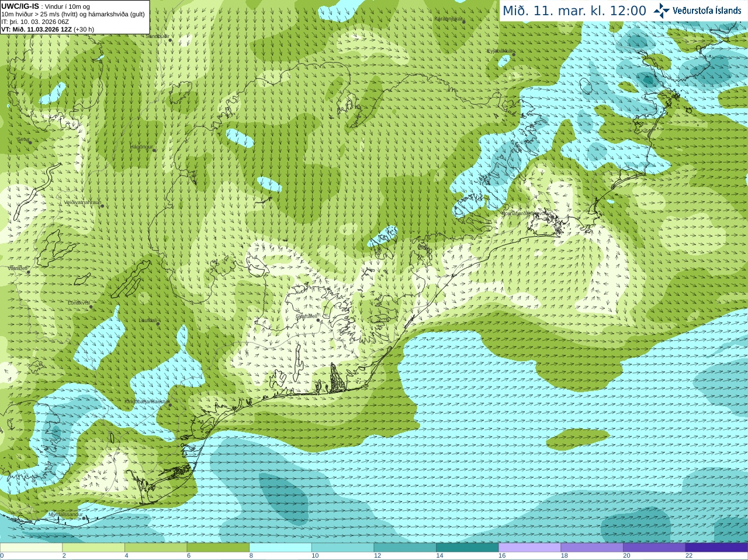
Task: Select the 18–20 m/s purple legend swatch
Action: coord(592,548)
